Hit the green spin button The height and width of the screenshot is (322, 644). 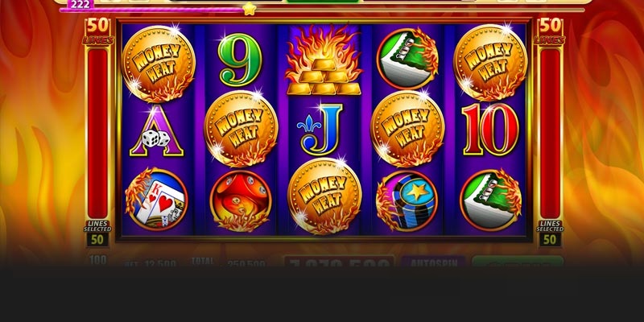coord(518,262)
